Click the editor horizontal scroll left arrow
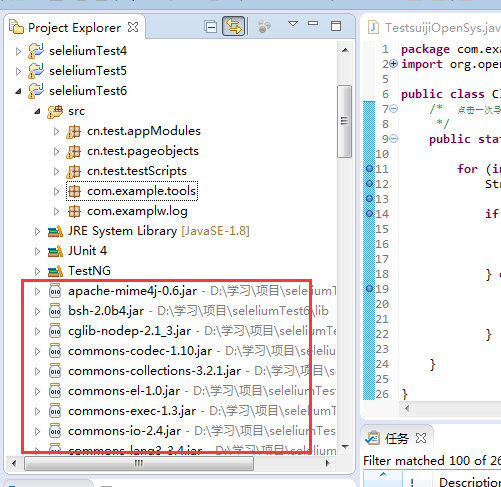 click(x=407, y=408)
